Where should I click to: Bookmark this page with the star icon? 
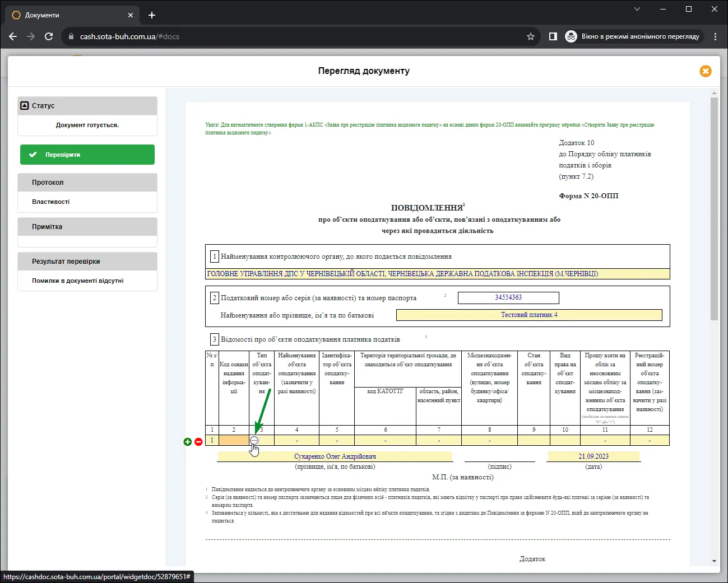[x=531, y=36]
